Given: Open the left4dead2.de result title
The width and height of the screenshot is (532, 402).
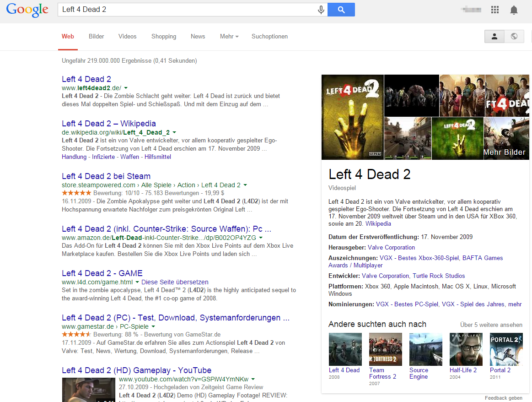Looking at the screenshot, I should tap(86, 79).
